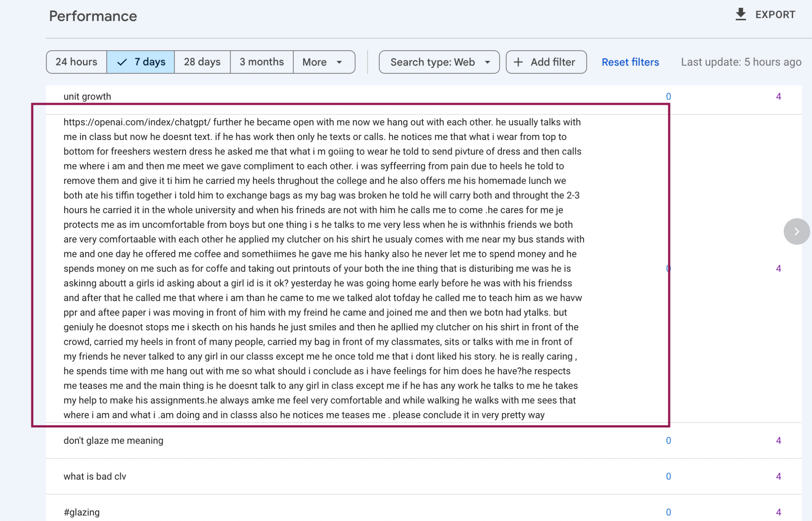Click impressions value 4 for unit growth
This screenshot has height=521, width=812.
pyautogui.click(x=778, y=96)
